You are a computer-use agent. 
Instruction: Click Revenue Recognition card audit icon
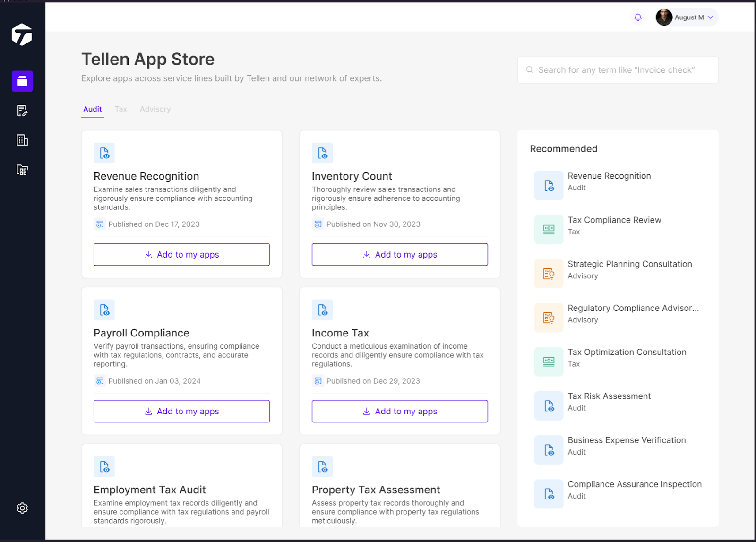tap(104, 153)
